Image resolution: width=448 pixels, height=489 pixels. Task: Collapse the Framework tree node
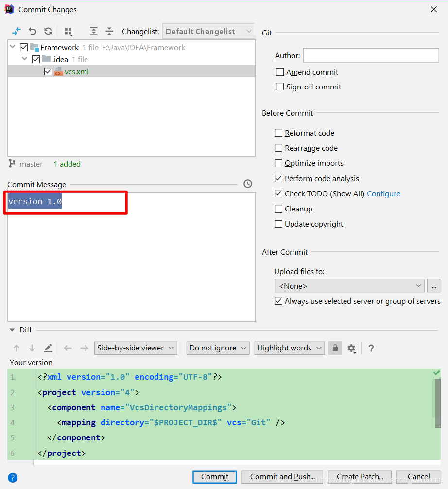coord(13,47)
